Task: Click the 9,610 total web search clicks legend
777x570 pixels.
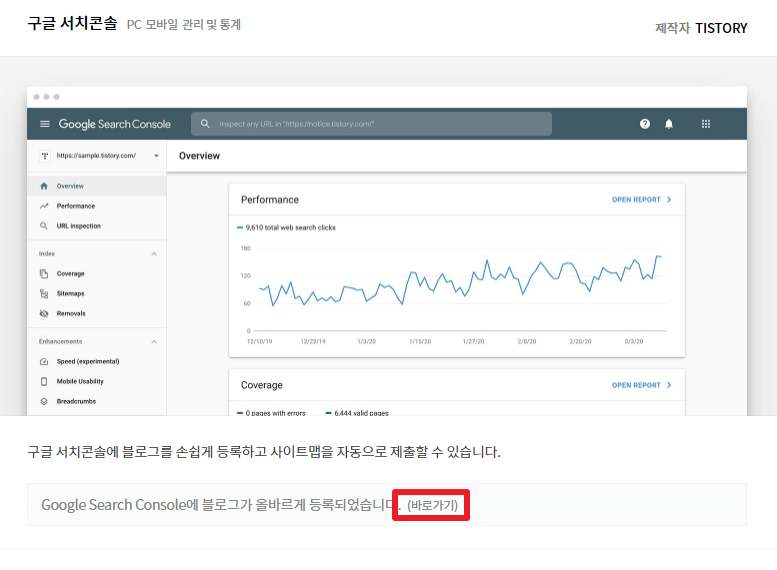Action: (x=286, y=228)
